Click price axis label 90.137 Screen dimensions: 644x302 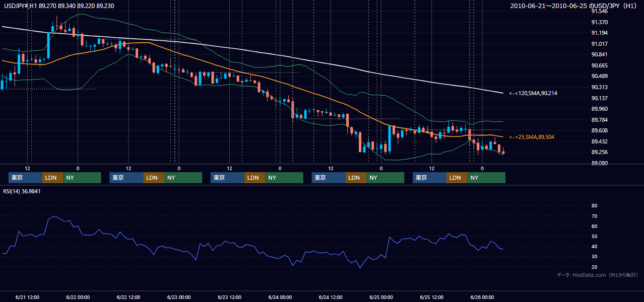pos(600,98)
